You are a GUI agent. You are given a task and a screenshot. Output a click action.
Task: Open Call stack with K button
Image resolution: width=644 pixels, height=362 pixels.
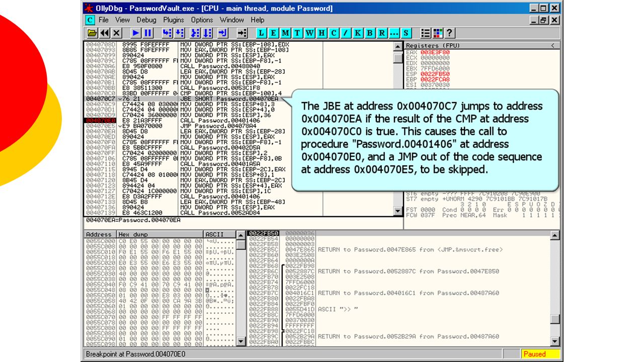pos(358,33)
